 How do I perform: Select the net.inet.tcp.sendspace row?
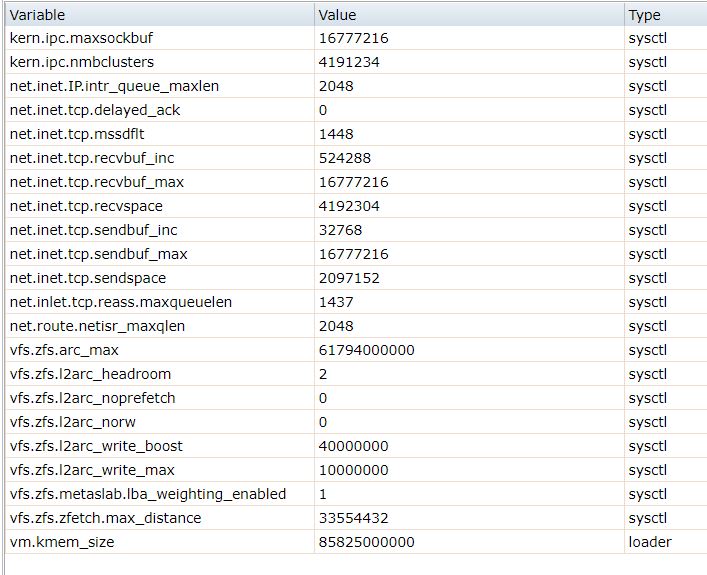click(x=356, y=278)
